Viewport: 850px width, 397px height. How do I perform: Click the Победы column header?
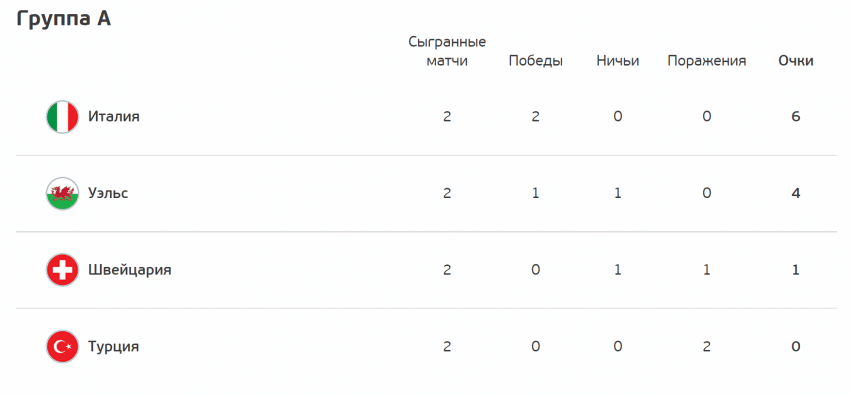coord(536,61)
